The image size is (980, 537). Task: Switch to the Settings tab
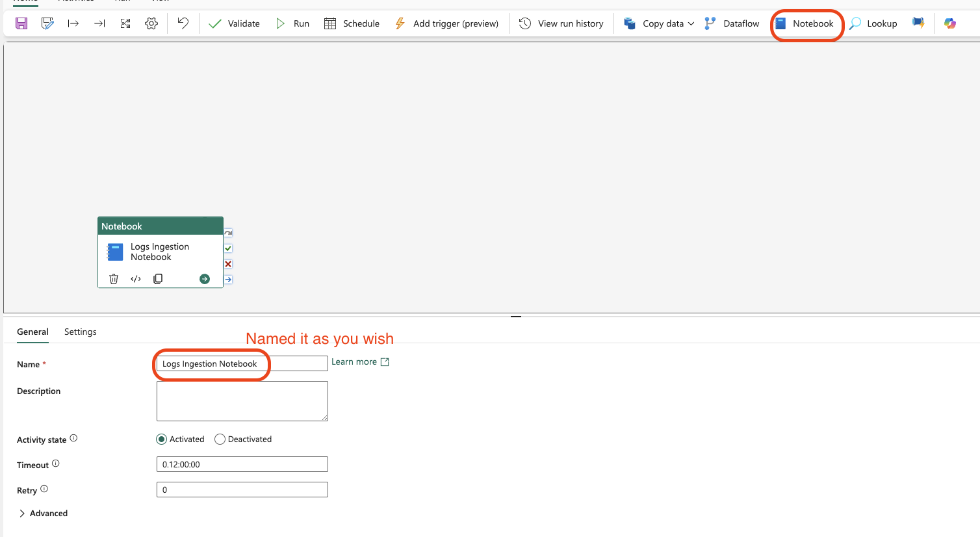click(x=81, y=332)
